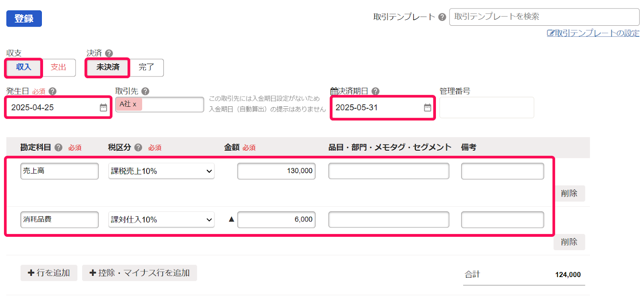
Task: Open the 課税売上10% tax dropdown
Action: (x=161, y=171)
